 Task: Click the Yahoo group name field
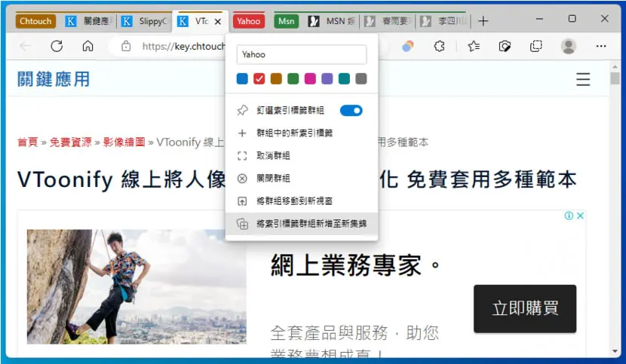click(302, 55)
